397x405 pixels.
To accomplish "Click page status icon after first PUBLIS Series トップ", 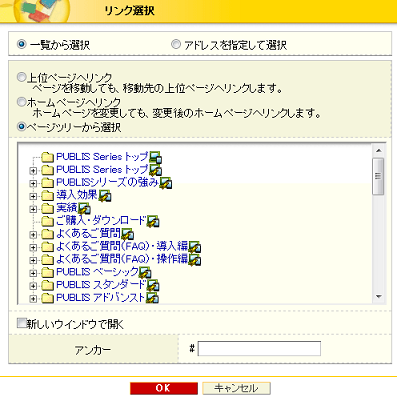I will pos(156,157).
